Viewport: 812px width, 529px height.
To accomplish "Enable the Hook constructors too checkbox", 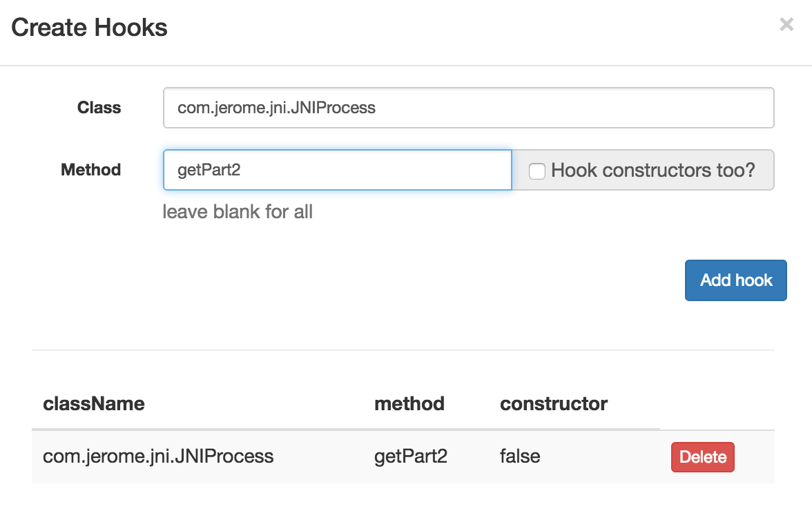I will 537,171.
